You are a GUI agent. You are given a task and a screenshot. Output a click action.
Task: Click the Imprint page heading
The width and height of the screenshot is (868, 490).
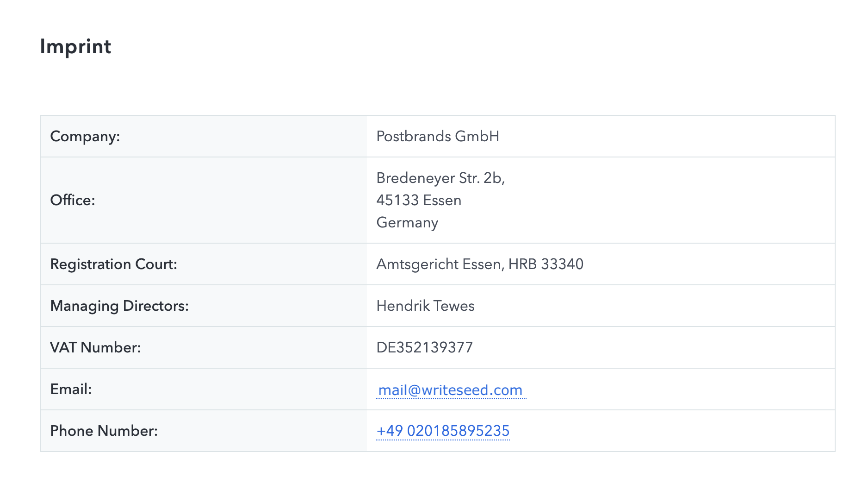75,47
